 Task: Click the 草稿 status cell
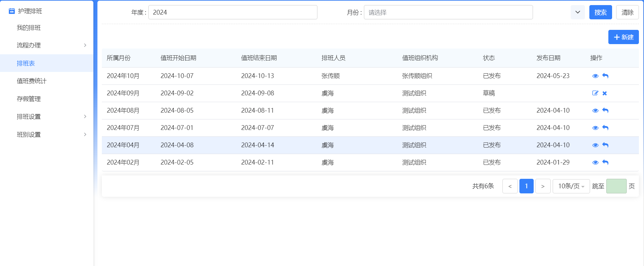[x=489, y=93]
